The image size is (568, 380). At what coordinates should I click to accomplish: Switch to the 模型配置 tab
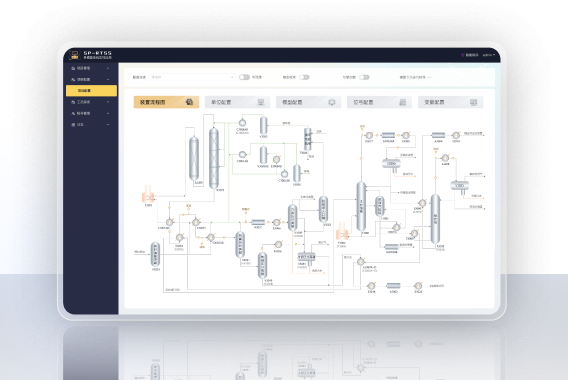coord(308,102)
